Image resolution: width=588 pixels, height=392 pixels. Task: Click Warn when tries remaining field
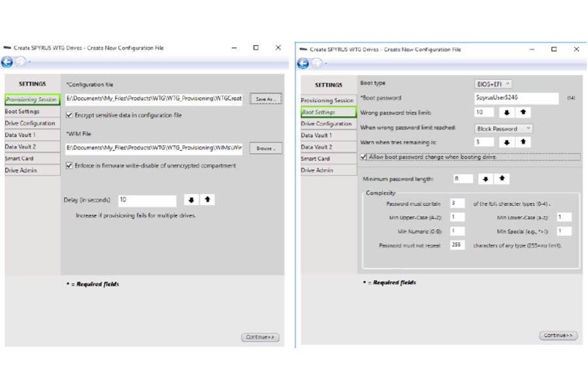tap(484, 142)
